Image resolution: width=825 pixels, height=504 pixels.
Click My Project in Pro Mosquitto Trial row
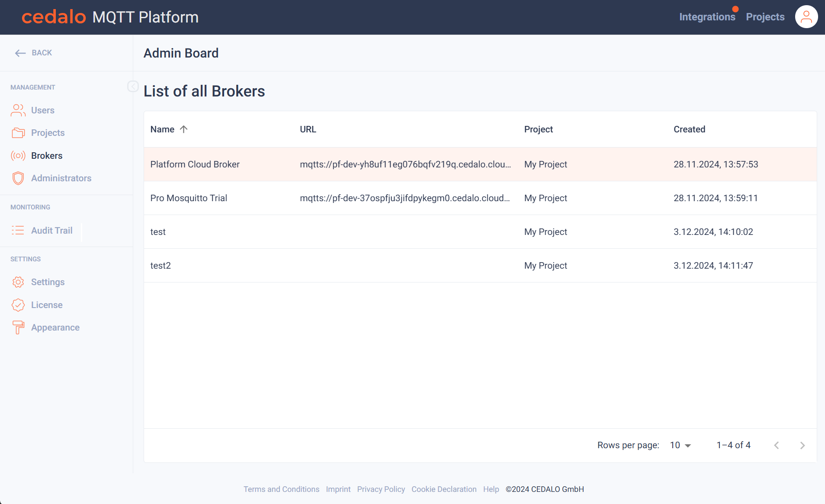click(546, 198)
